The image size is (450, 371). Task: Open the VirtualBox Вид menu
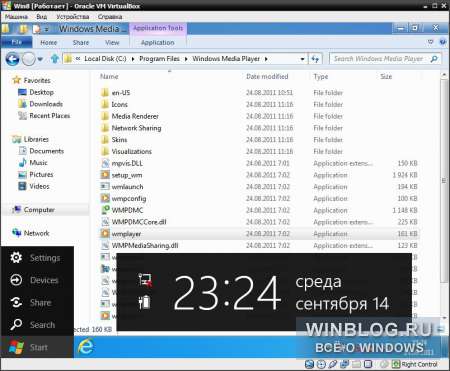pyautogui.click(x=42, y=17)
